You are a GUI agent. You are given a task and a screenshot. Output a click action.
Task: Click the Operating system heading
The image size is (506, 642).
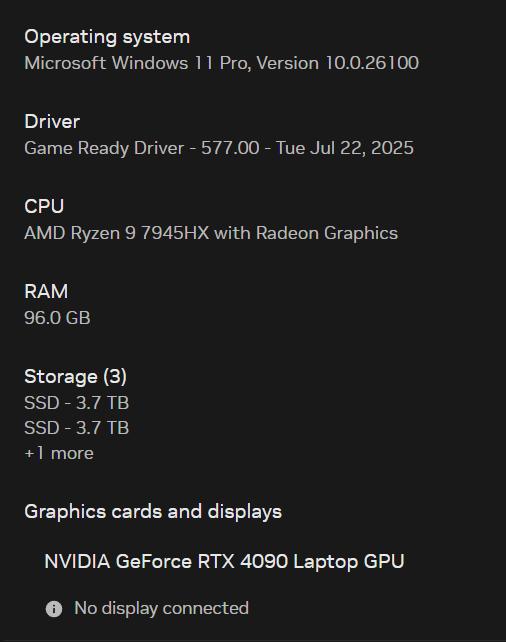point(107,37)
